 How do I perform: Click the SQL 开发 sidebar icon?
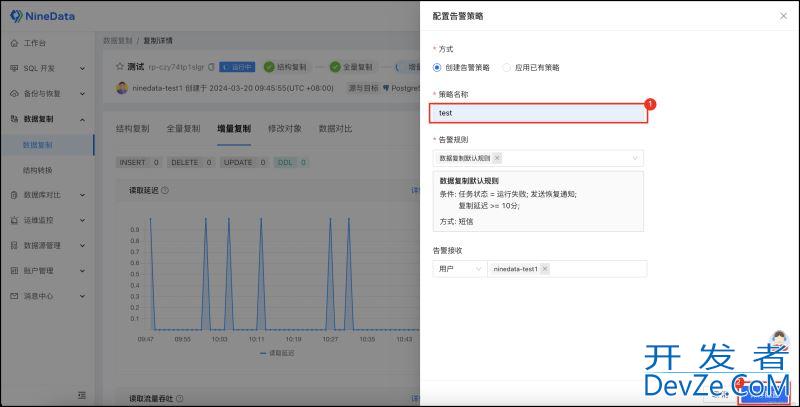(x=14, y=68)
